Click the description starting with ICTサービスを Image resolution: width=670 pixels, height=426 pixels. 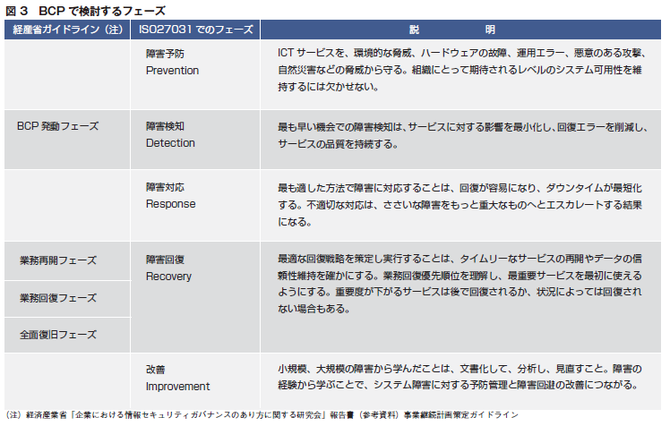pyautogui.click(x=459, y=69)
